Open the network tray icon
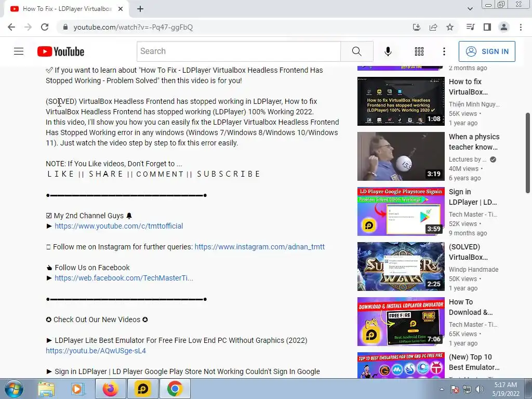 click(467, 389)
